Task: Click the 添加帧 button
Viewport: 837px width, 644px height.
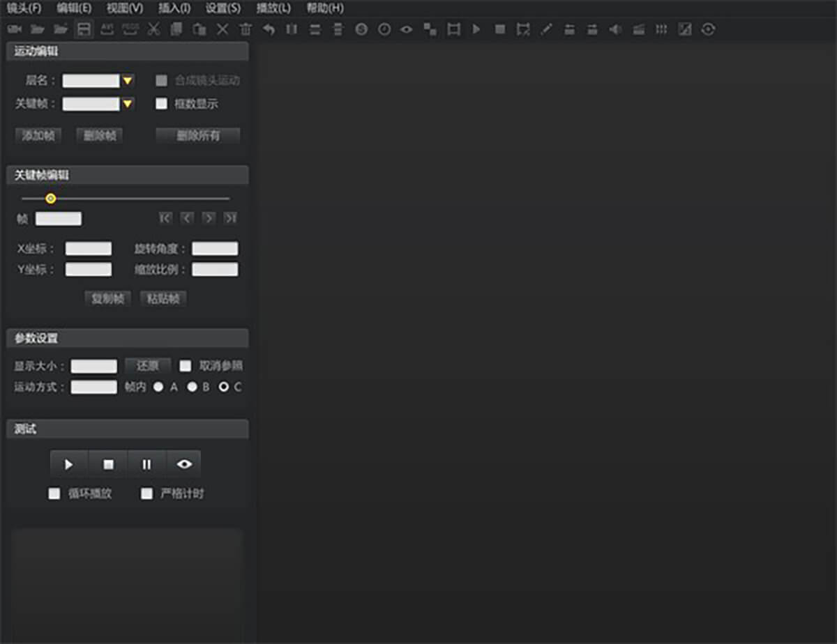Action: (x=38, y=136)
